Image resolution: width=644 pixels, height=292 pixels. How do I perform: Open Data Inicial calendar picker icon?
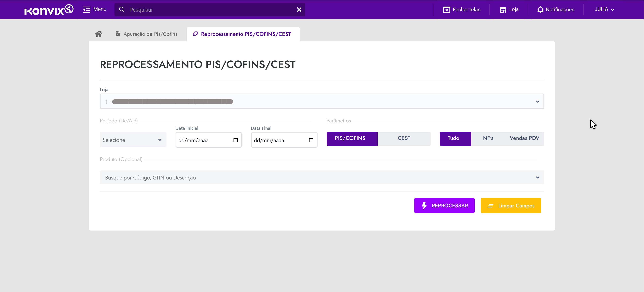coord(235,140)
